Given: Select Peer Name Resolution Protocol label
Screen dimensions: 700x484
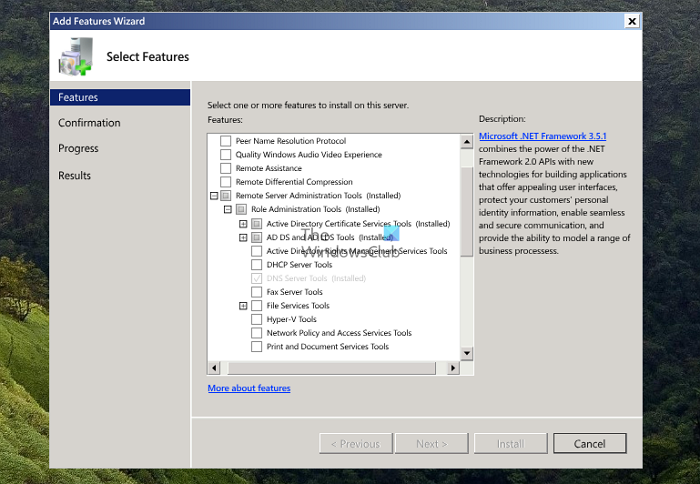Looking at the screenshot, I should 291,141.
